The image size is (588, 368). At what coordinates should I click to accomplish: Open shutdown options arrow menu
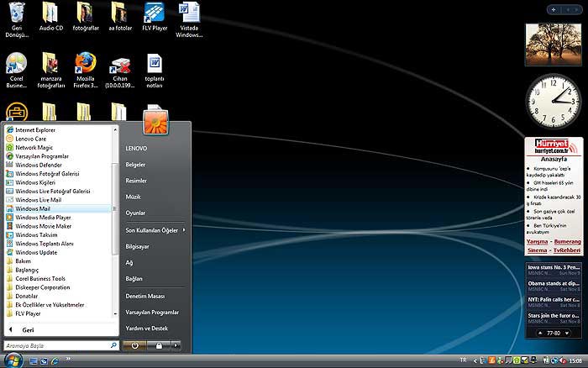click(176, 345)
